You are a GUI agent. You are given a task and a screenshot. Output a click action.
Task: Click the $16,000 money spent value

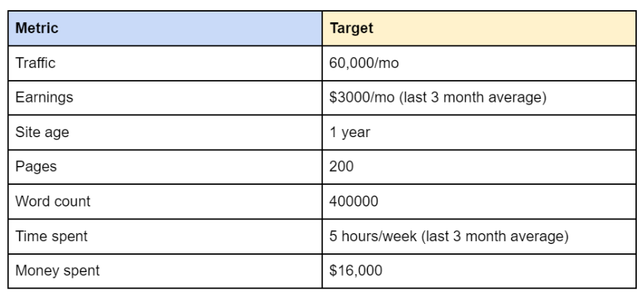pos(353,271)
